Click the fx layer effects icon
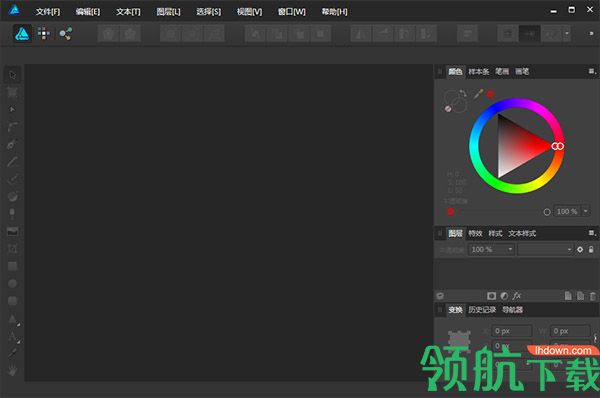 pos(517,296)
